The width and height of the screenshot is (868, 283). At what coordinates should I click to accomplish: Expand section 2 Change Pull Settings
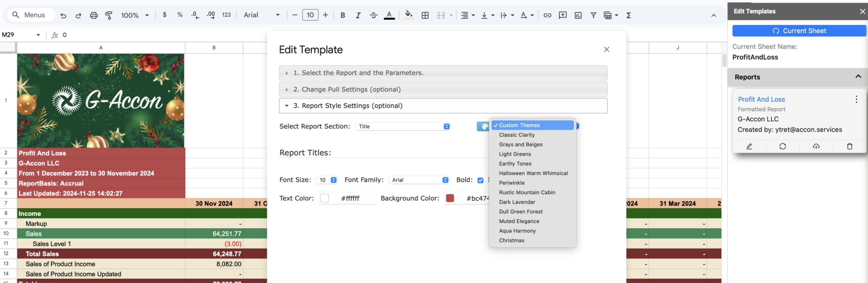click(x=443, y=90)
